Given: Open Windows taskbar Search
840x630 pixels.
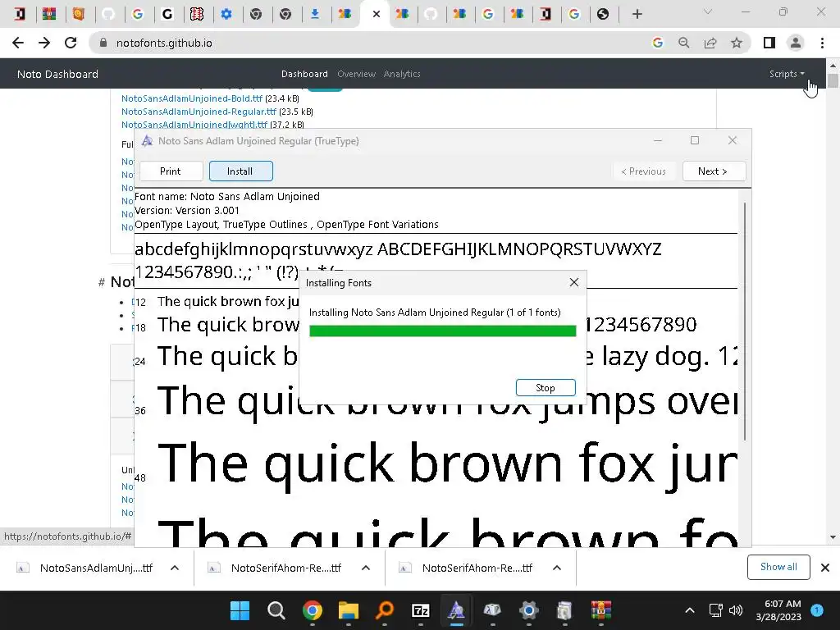Looking at the screenshot, I should [276, 610].
